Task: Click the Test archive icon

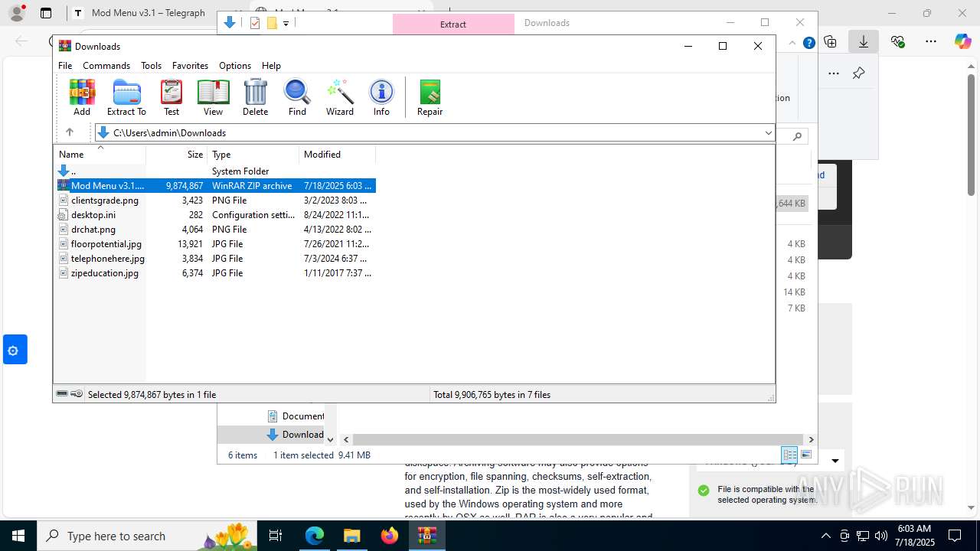Action: (x=171, y=97)
